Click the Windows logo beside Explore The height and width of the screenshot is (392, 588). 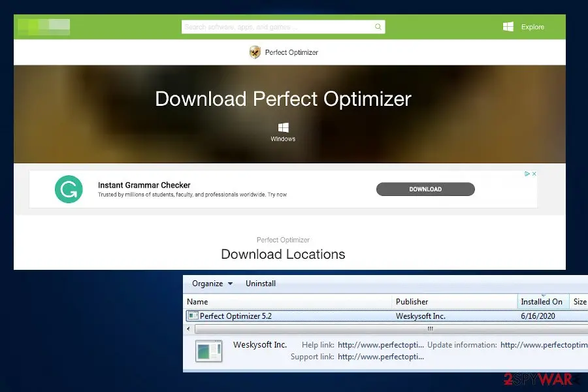(508, 27)
